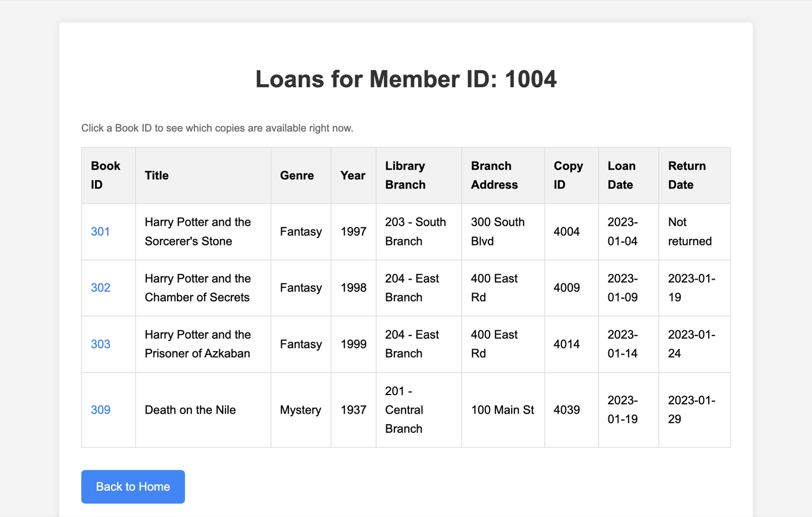This screenshot has width=812, height=517.
Task: Click the Back to Home button
Action: [x=133, y=487]
